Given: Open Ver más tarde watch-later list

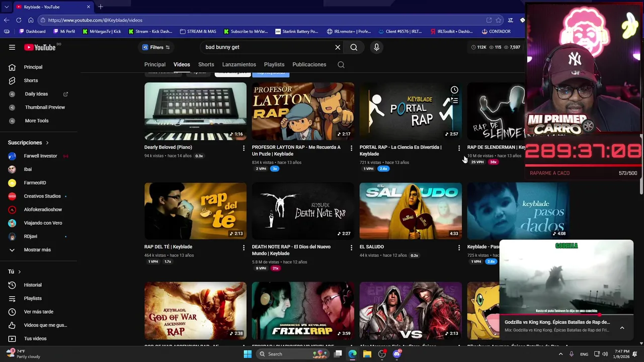Looking at the screenshot, I should click(x=38, y=312).
